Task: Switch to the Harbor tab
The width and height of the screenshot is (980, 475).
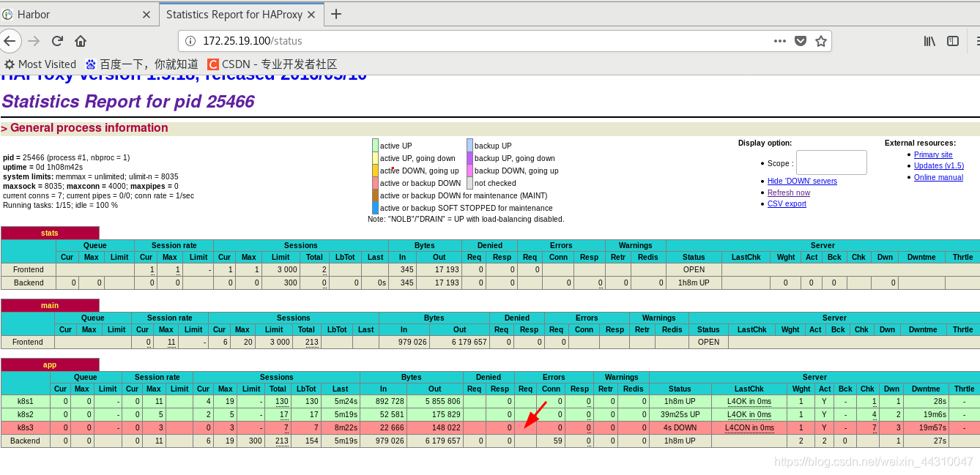Action: tap(78, 15)
